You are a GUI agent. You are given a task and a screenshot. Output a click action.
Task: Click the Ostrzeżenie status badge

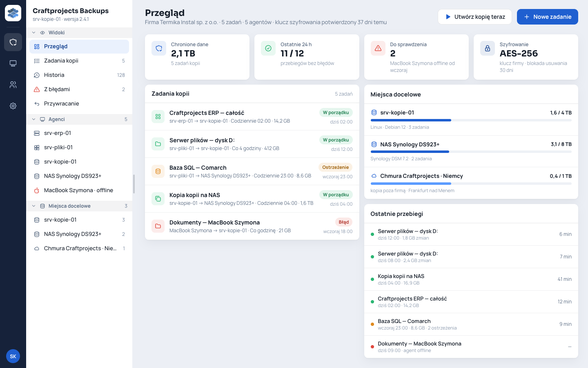(x=335, y=167)
